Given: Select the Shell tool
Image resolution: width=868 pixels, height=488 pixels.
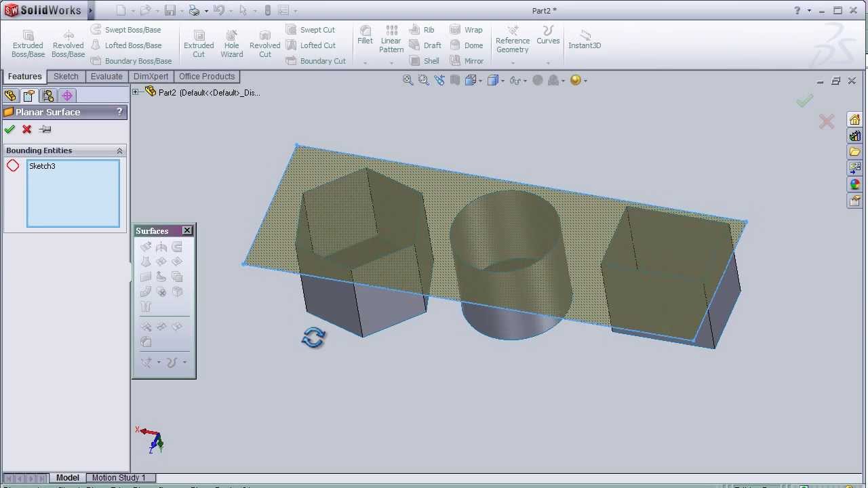Looking at the screenshot, I should pyautogui.click(x=425, y=61).
